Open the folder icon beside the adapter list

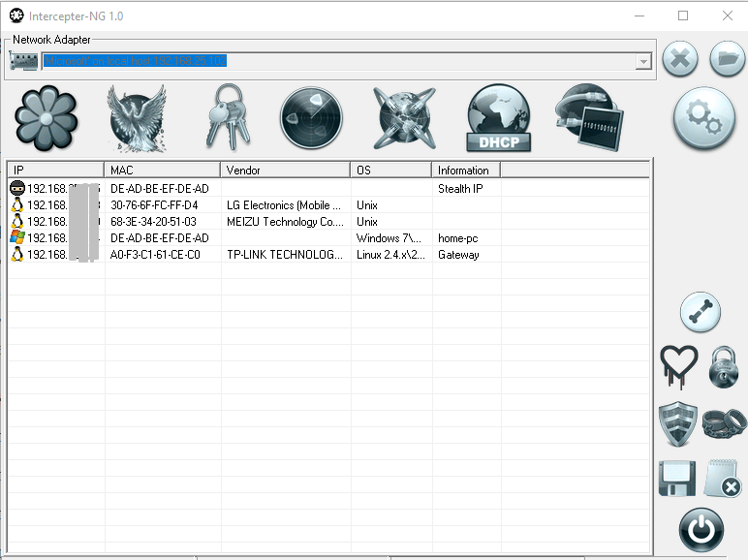pos(727,59)
